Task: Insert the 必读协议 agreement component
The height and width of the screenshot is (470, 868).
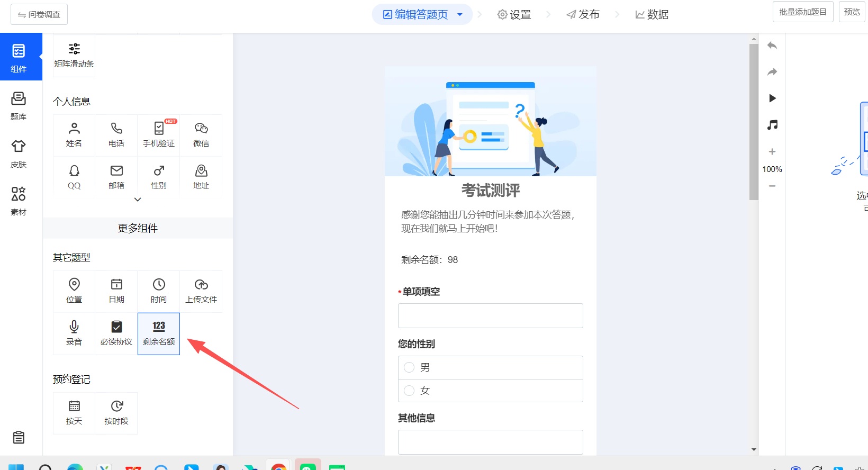Action: [x=116, y=333]
